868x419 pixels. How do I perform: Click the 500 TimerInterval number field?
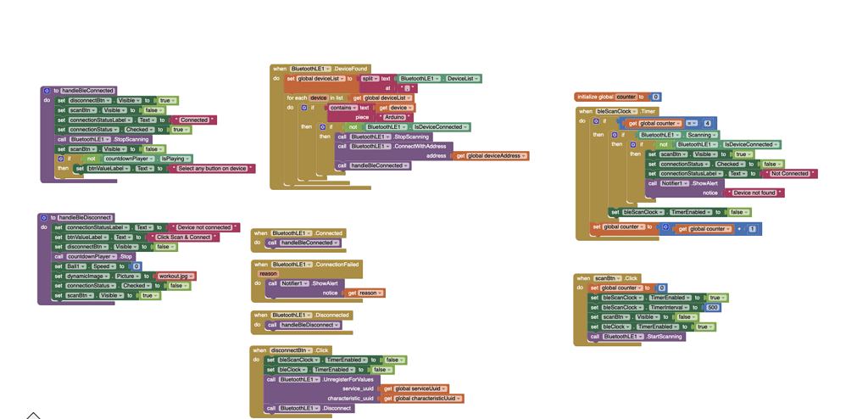coord(712,307)
